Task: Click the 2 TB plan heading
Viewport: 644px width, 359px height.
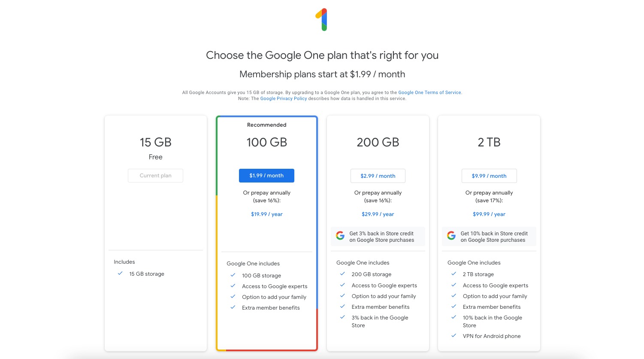Action: pyautogui.click(x=489, y=142)
